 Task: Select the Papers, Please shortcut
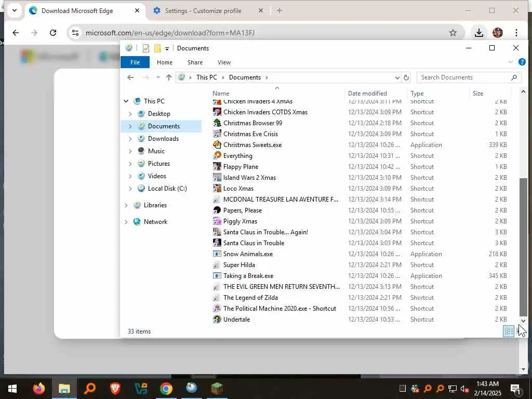coord(242,210)
